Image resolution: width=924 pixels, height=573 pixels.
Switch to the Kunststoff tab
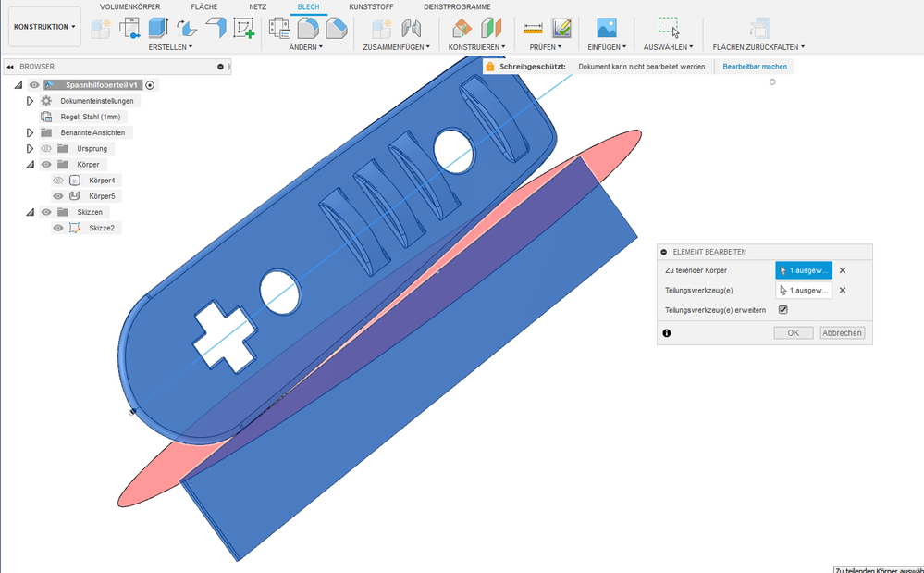pyautogui.click(x=371, y=7)
